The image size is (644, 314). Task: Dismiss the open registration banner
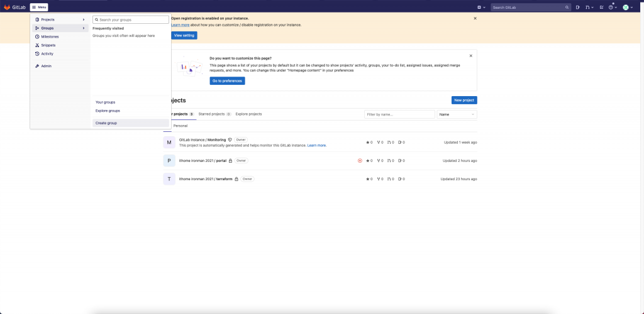tap(475, 18)
